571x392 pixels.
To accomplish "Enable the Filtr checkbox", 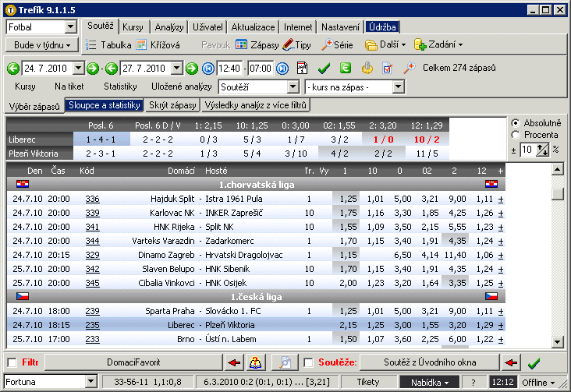I will [x=12, y=362].
